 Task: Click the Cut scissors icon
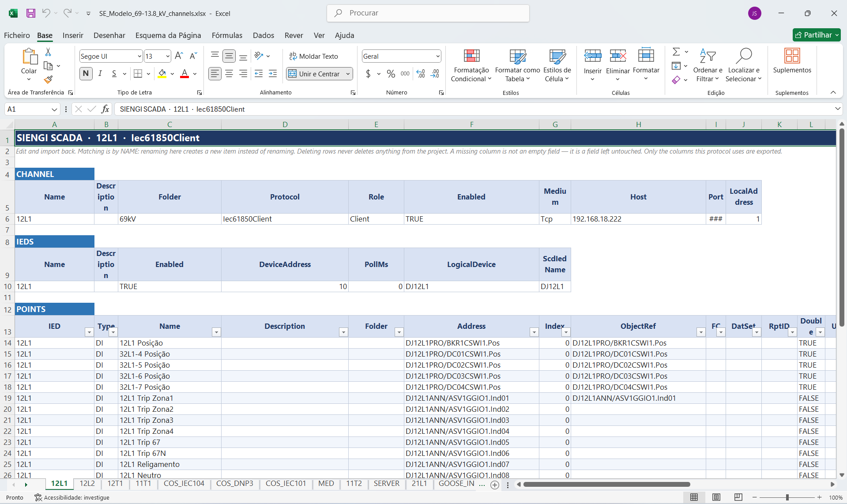48,52
